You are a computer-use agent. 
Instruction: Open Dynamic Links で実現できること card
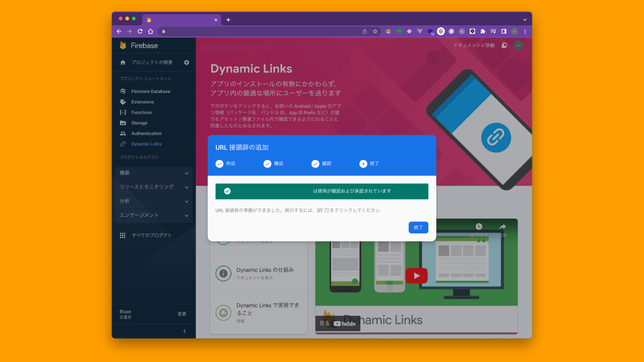(x=259, y=313)
